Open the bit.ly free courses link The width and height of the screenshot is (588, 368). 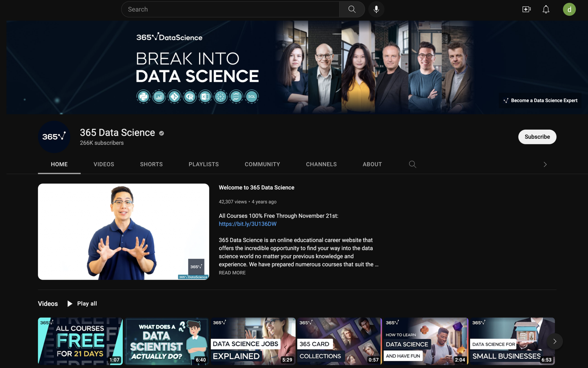point(247,224)
